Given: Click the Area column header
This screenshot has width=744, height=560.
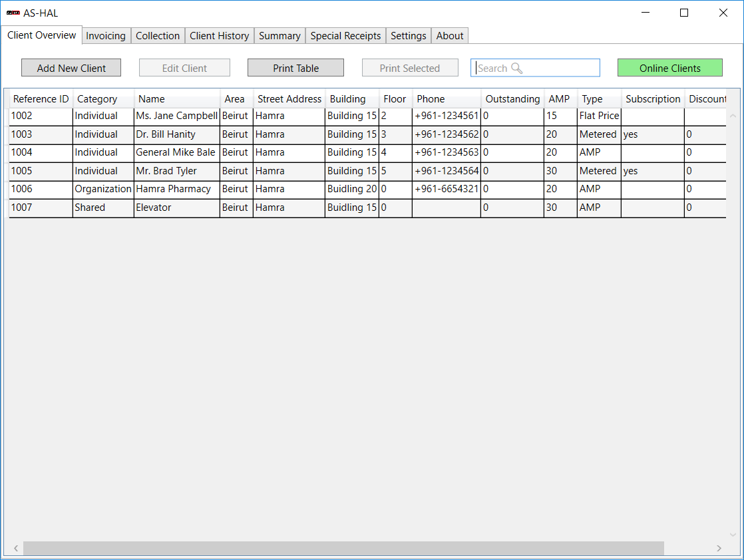Looking at the screenshot, I should click(236, 99).
